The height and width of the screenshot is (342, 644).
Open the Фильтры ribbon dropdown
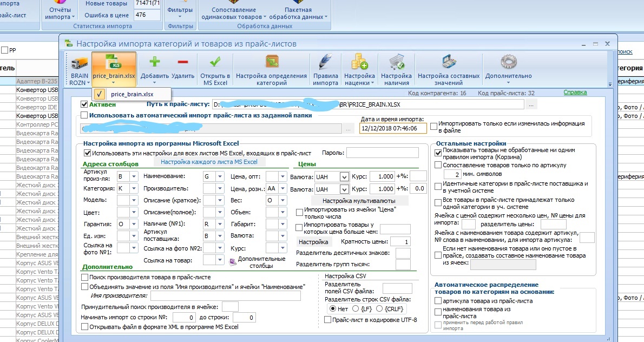point(180,12)
